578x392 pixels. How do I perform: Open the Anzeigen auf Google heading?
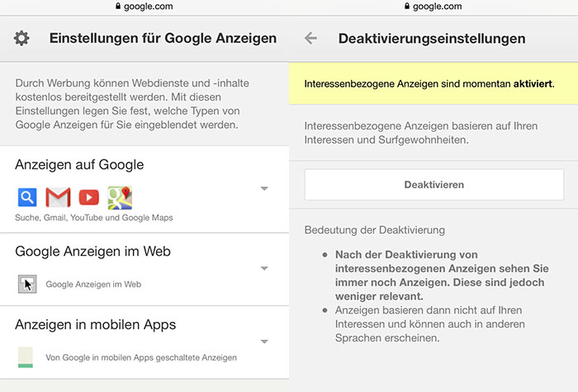[79, 165]
